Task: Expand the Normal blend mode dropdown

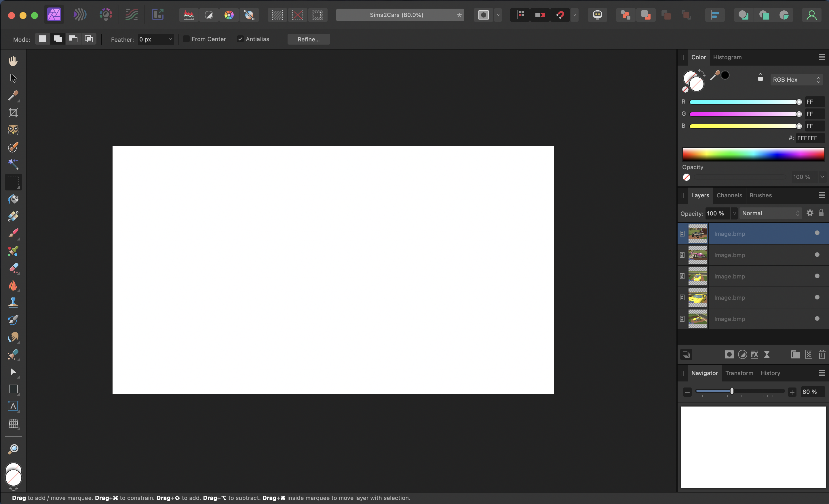Action: pyautogui.click(x=770, y=213)
